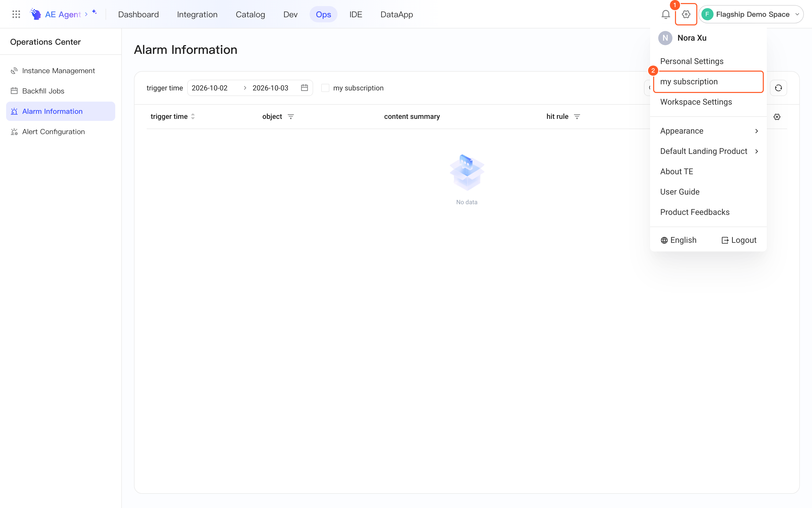Click the green F workspace avatar
This screenshot has height=508, width=812.
click(707, 14)
